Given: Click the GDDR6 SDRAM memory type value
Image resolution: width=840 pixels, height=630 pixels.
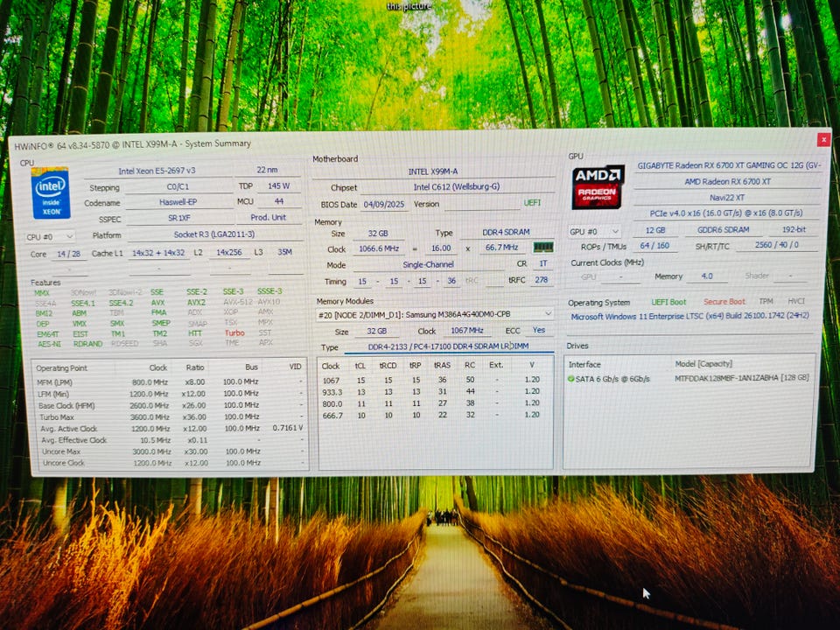Looking at the screenshot, I should coord(724,230).
